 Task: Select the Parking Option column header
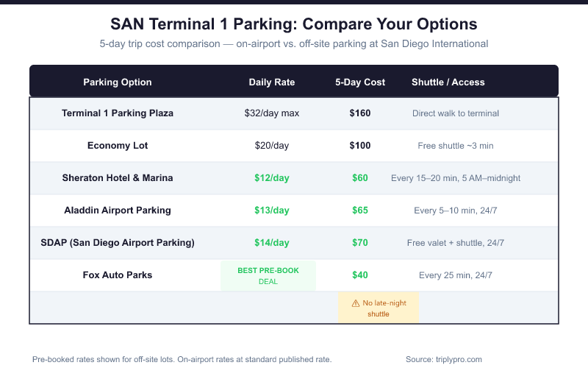click(118, 82)
